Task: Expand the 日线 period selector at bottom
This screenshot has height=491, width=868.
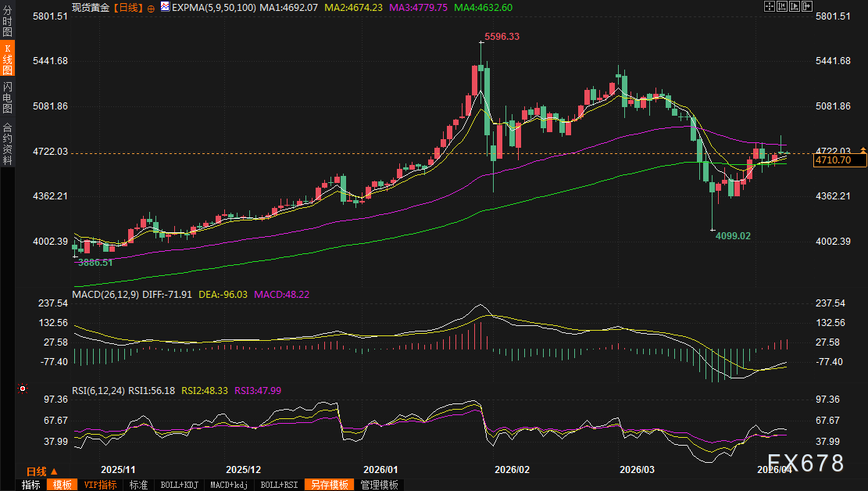Action: (42, 471)
